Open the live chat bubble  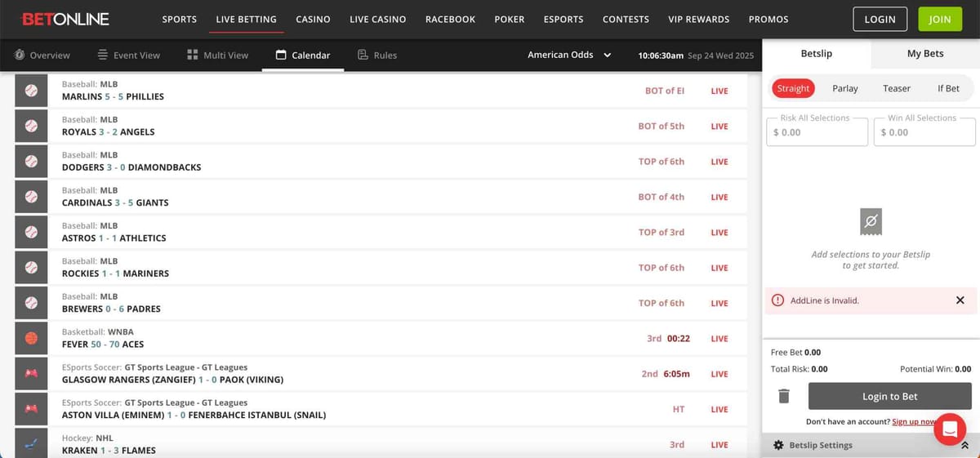tap(950, 429)
